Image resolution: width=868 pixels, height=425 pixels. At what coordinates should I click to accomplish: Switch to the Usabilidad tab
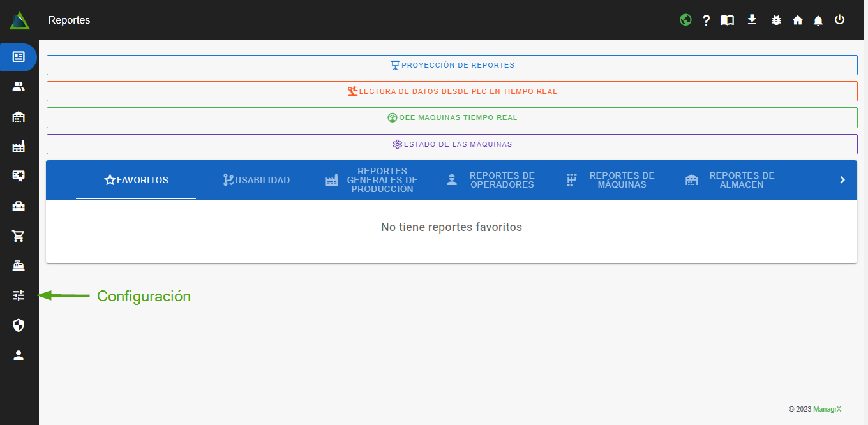coord(256,180)
